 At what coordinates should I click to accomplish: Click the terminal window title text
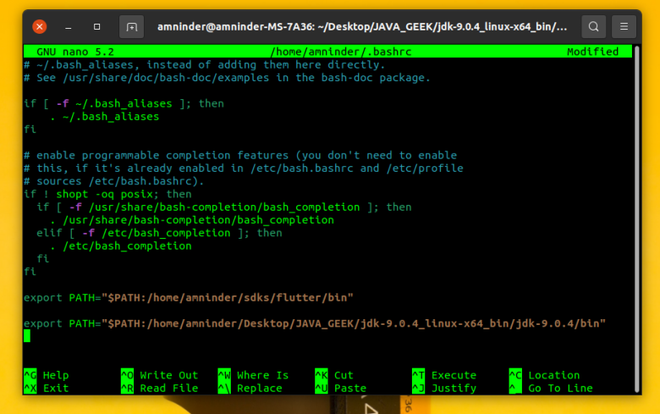[x=362, y=27]
